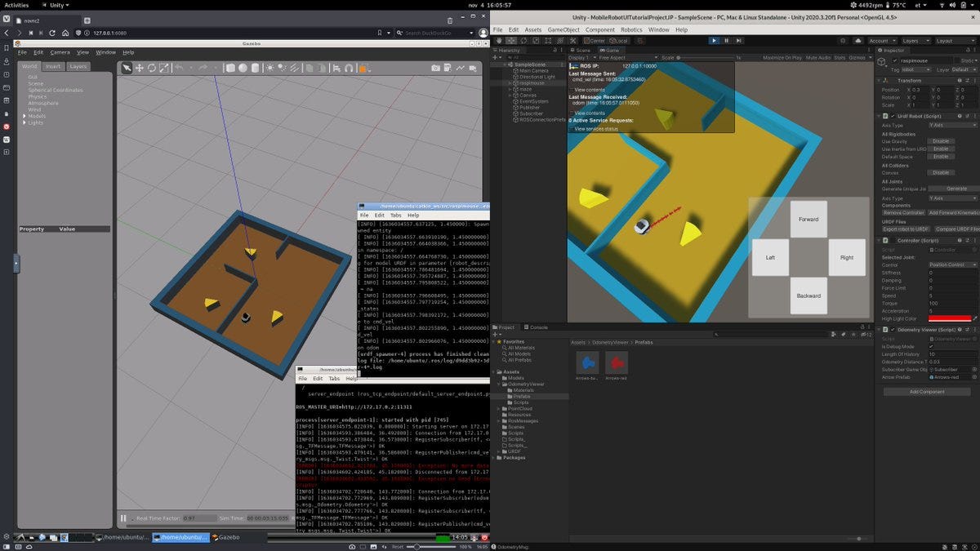Expand Models in Gazebo's World panel
Image resolution: width=980 pixels, height=551 pixels.
pyautogui.click(x=24, y=116)
